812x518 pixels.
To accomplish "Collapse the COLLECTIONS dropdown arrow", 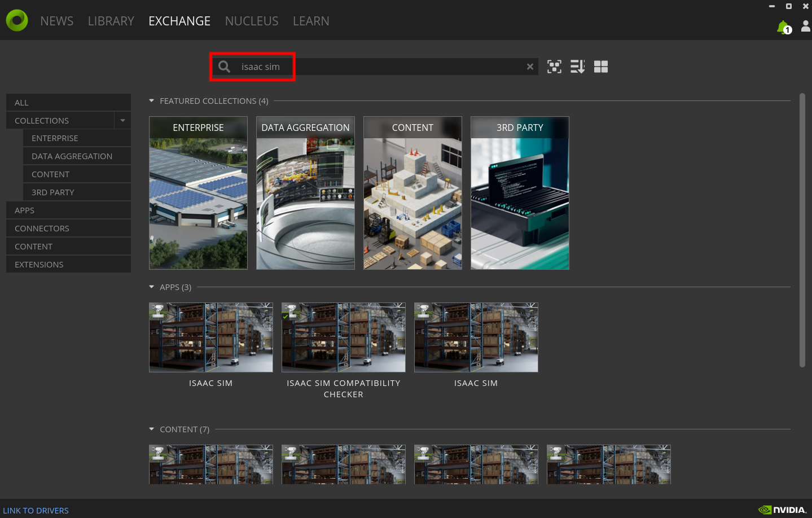I will (122, 120).
